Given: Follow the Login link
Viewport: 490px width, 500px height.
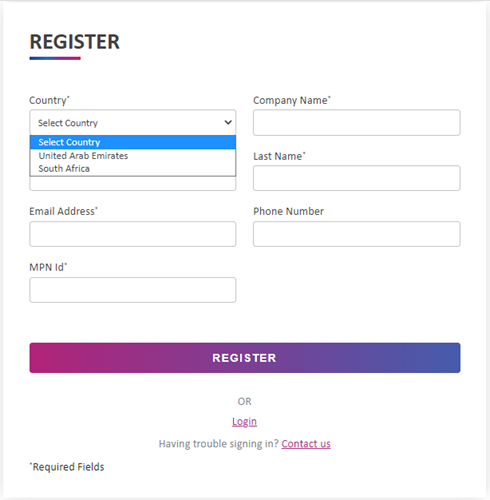Looking at the screenshot, I should click(x=244, y=422).
